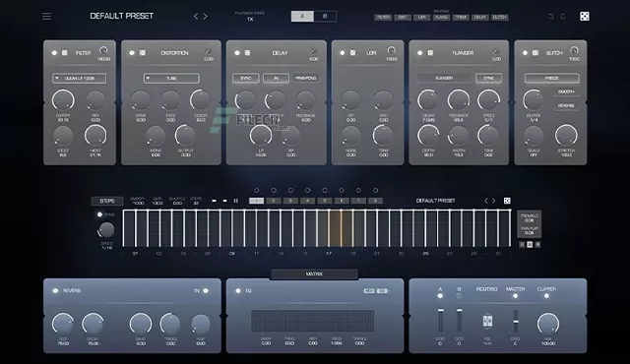The image size is (630, 364).
Task: Randomize the Glitch module with its dice
Action: (x=535, y=53)
